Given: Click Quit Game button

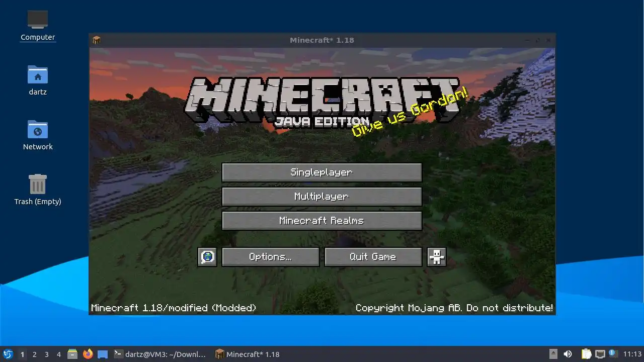Looking at the screenshot, I should 373,257.
